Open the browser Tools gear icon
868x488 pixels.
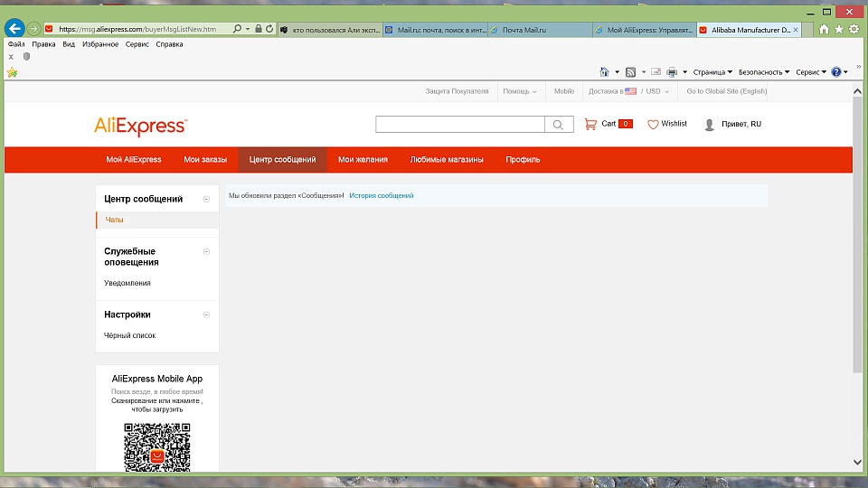854,29
